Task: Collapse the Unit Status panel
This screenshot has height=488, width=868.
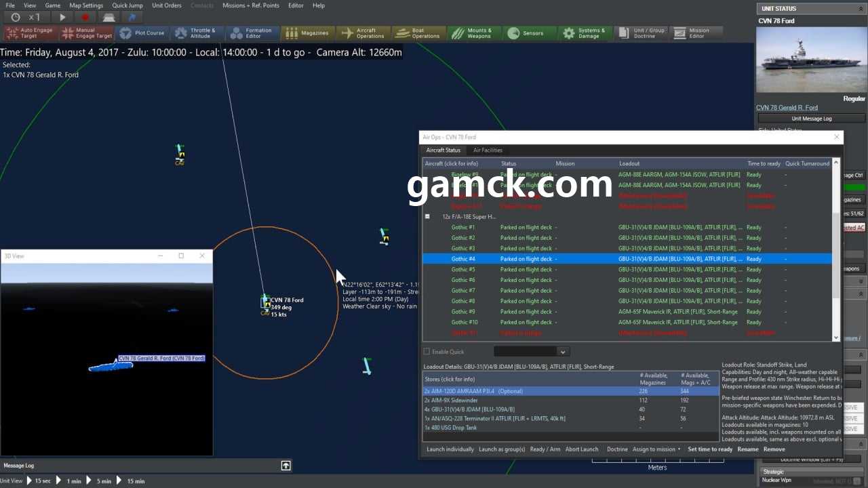Action: [x=862, y=8]
